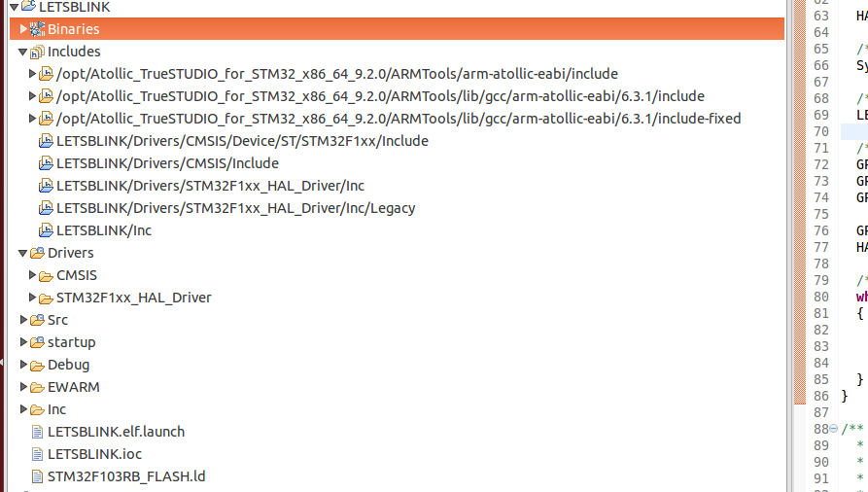Viewport: 868px width, 492px height.
Task: Click the LETSBLINK.elf.launch file icon
Action: pos(37,432)
